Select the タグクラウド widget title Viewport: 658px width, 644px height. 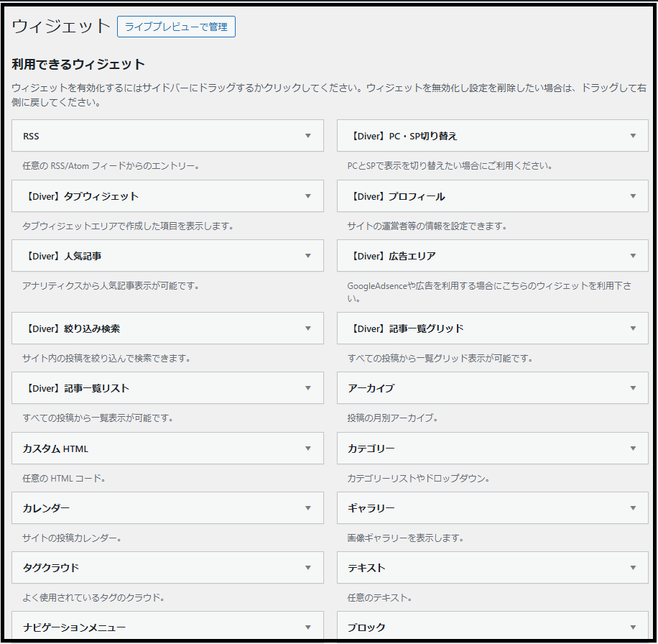click(x=51, y=568)
